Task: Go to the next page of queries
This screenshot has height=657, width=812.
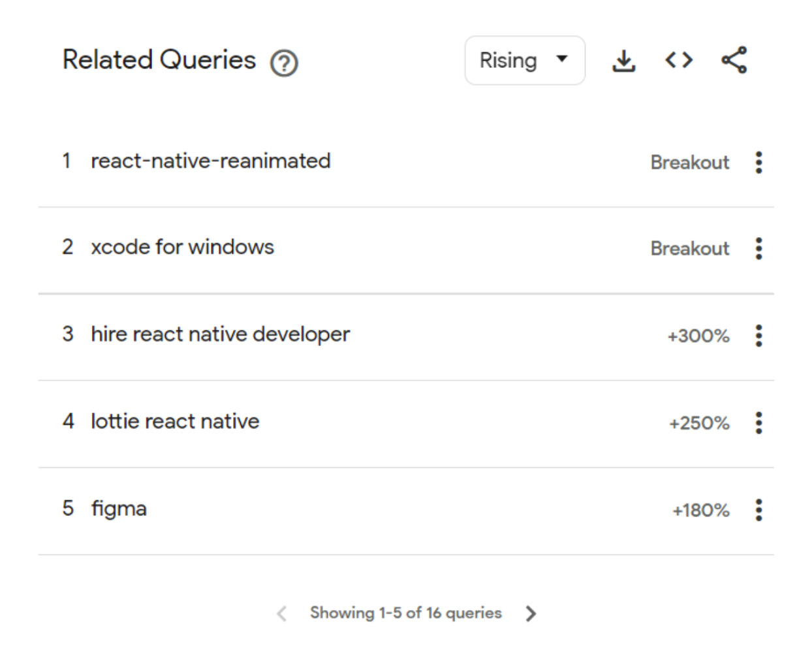Action: 531,613
